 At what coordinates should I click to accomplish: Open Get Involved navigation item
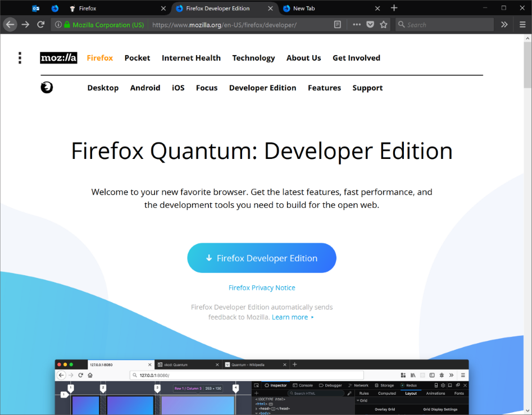[x=356, y=58]
